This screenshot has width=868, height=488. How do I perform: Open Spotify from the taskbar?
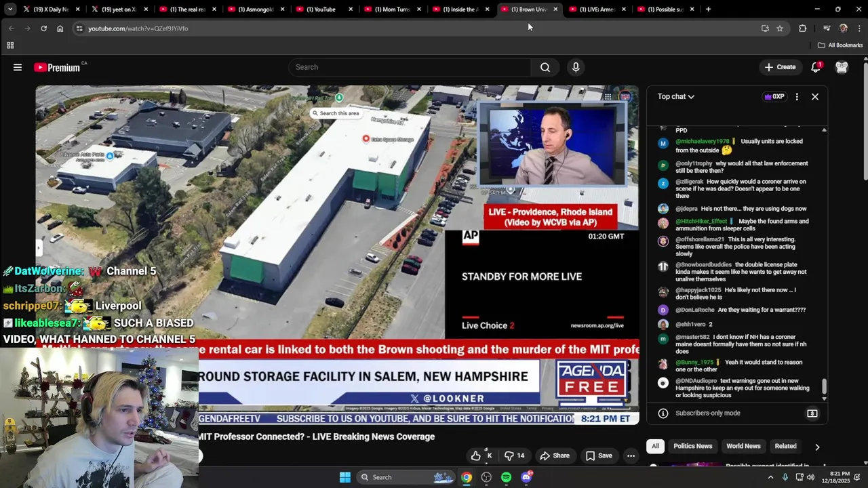pyautogui.click(x=506, y=477)
